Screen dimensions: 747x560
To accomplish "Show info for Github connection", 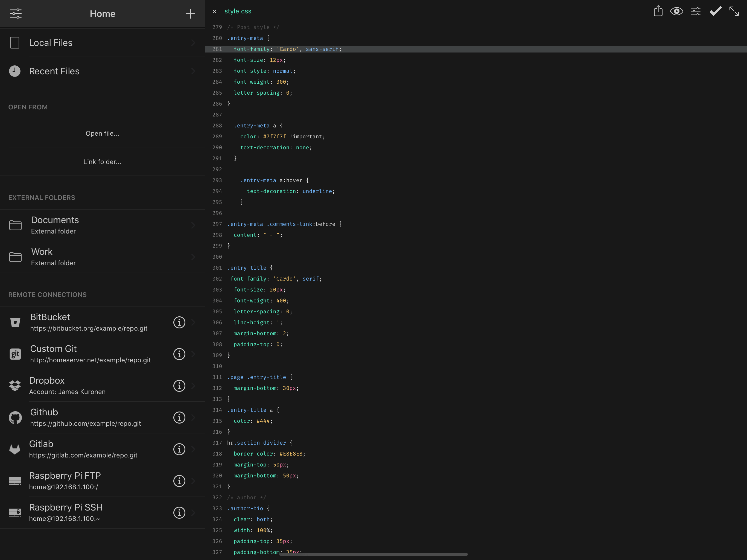I will (x=179, y=418).
